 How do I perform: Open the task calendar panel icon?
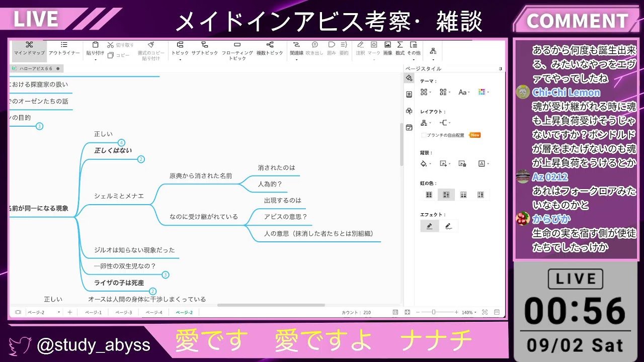[409, 128]
